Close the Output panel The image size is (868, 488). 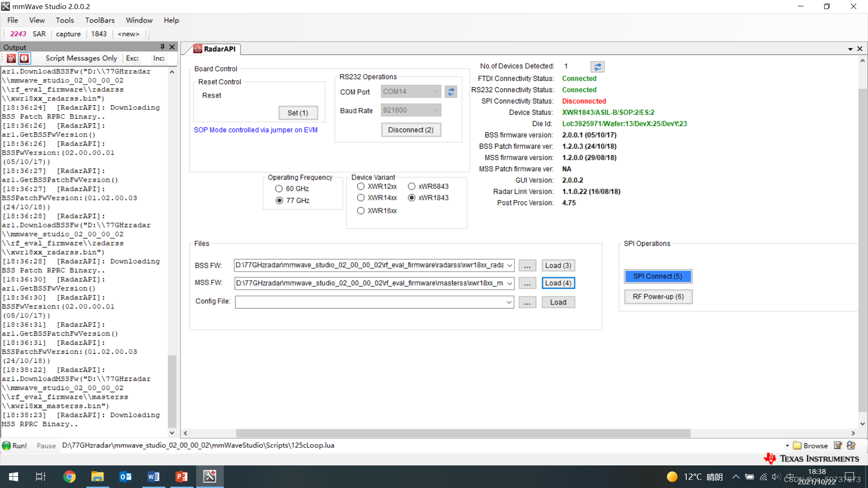[172, 47]
